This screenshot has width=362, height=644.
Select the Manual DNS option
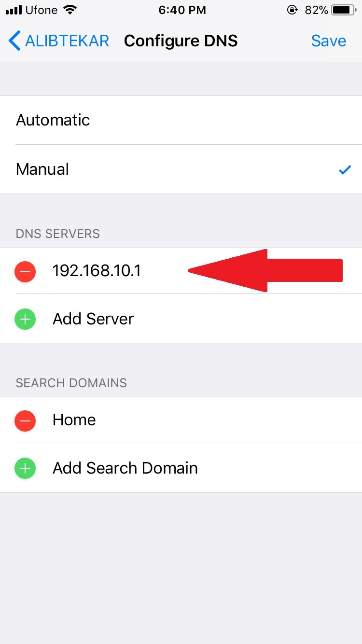point(181,169)
